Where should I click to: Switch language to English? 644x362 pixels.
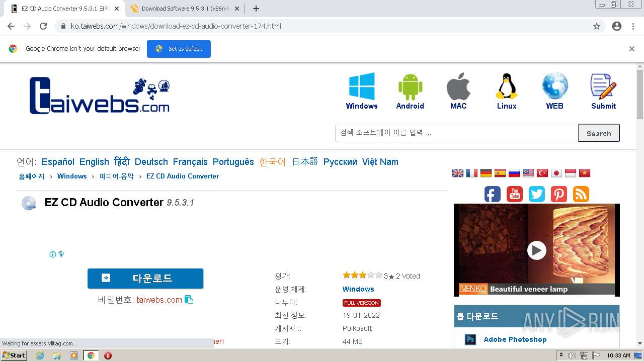tap(94, 162)
